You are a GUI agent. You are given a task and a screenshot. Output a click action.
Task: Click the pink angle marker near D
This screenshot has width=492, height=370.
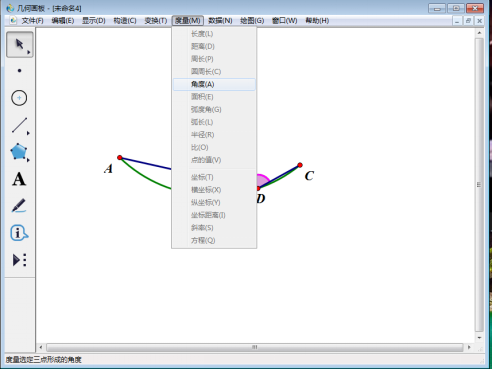coord(262,180)
